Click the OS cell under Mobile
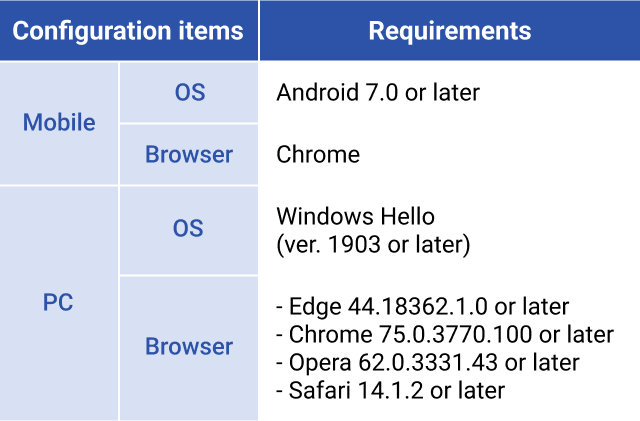 [x=189, y=92]
